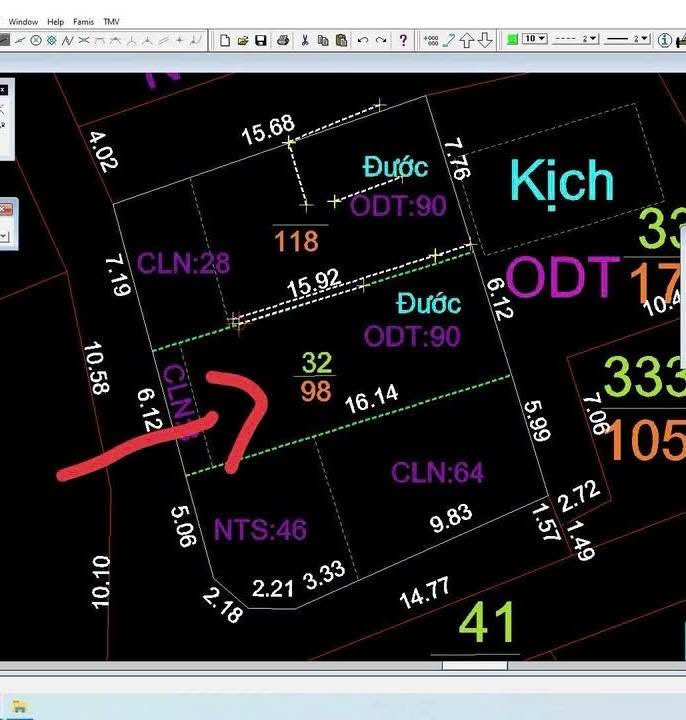Click the Print icon
686x720 pixels.
pos(283,40)
